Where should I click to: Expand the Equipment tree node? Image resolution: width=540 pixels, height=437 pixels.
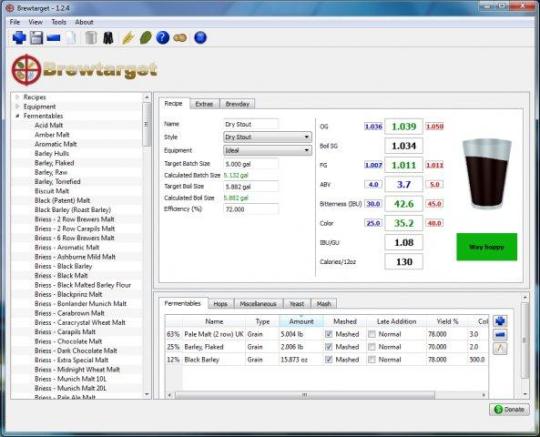[x=17, y=106]
